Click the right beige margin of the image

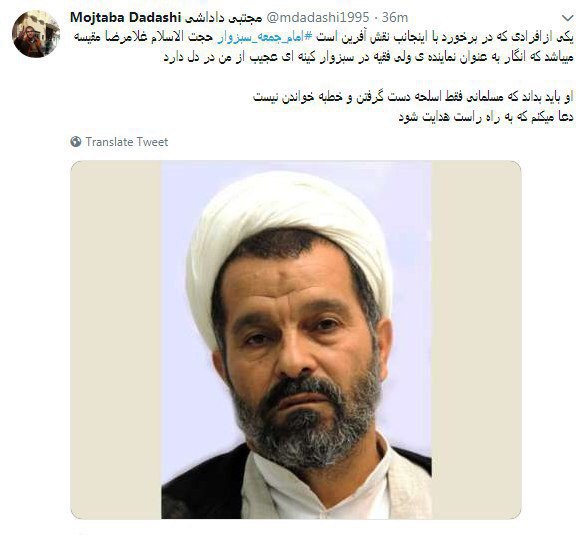476,340
